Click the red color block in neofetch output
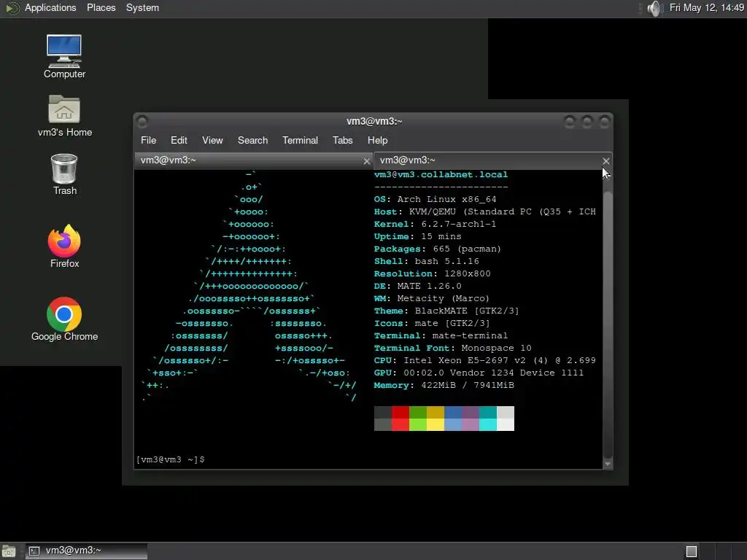Viewport: 747px width, 560px height. (400, 419)
